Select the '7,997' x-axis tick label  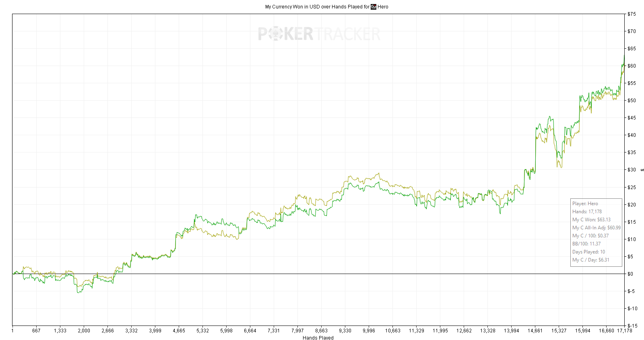coord(297,331)
